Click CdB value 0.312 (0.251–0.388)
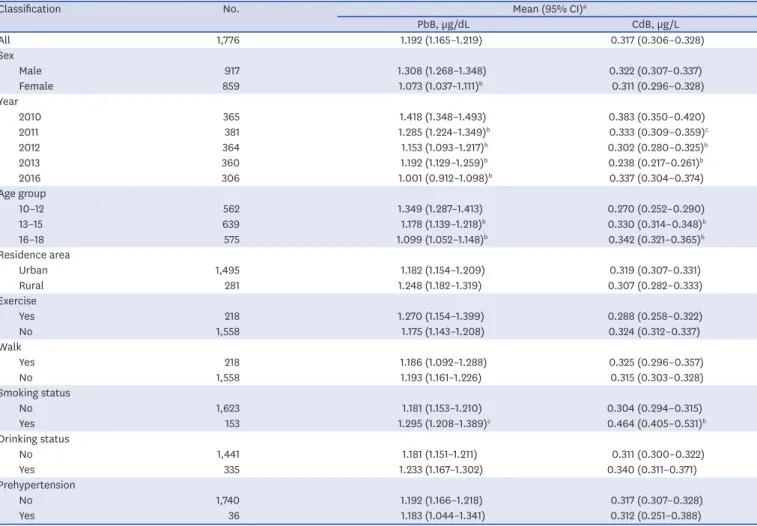 (x=656, y=516)
